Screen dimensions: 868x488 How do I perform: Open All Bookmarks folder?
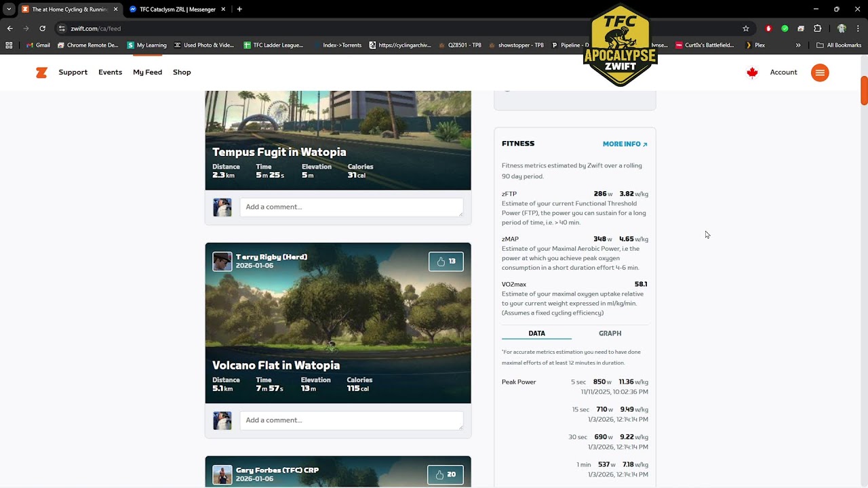[x=840, y=45]
